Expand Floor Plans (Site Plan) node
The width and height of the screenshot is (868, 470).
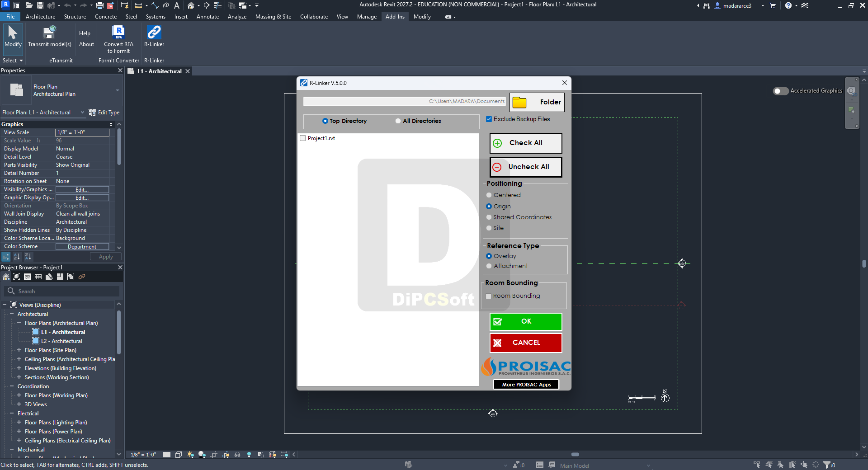[19, 350]
